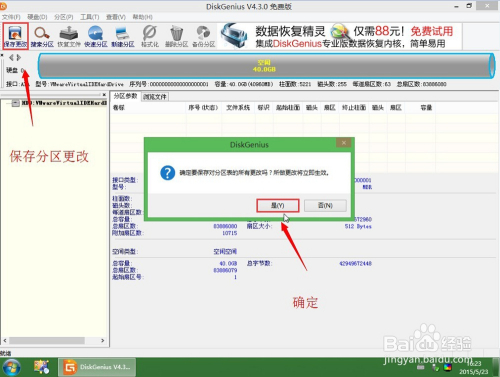Close the left disk tree panel

tap(104, 95)
